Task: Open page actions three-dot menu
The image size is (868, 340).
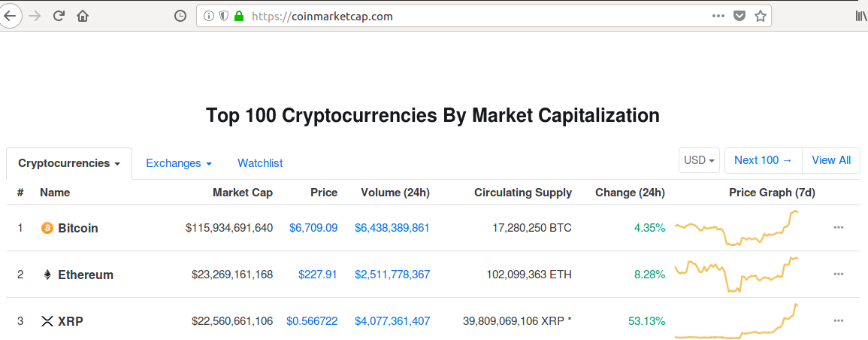Action: (x=718, y=16)
